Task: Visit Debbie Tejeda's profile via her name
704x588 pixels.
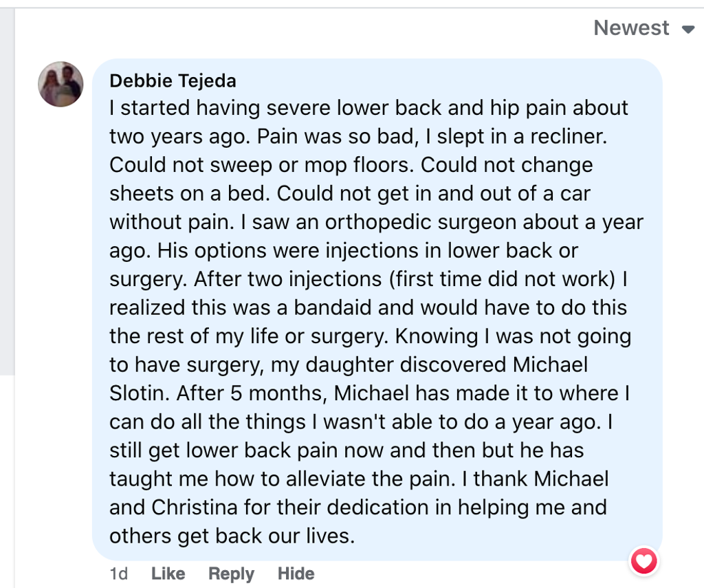Action: 173,81
